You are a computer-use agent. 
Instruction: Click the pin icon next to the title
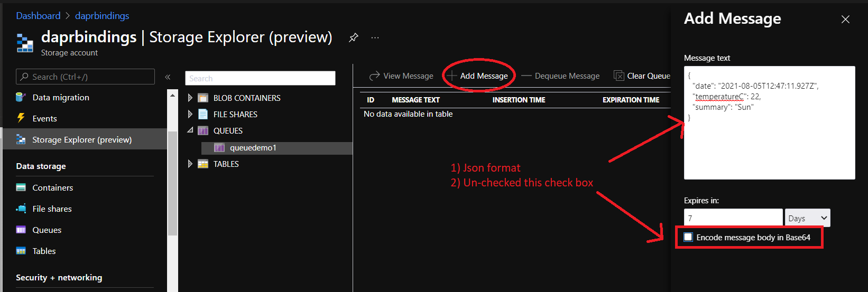354,37
